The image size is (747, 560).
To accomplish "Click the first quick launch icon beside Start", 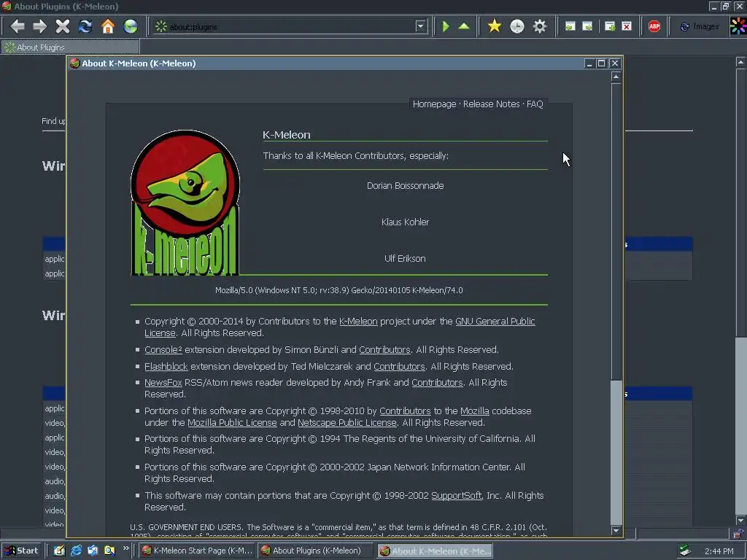I will [x=59, y=551].
